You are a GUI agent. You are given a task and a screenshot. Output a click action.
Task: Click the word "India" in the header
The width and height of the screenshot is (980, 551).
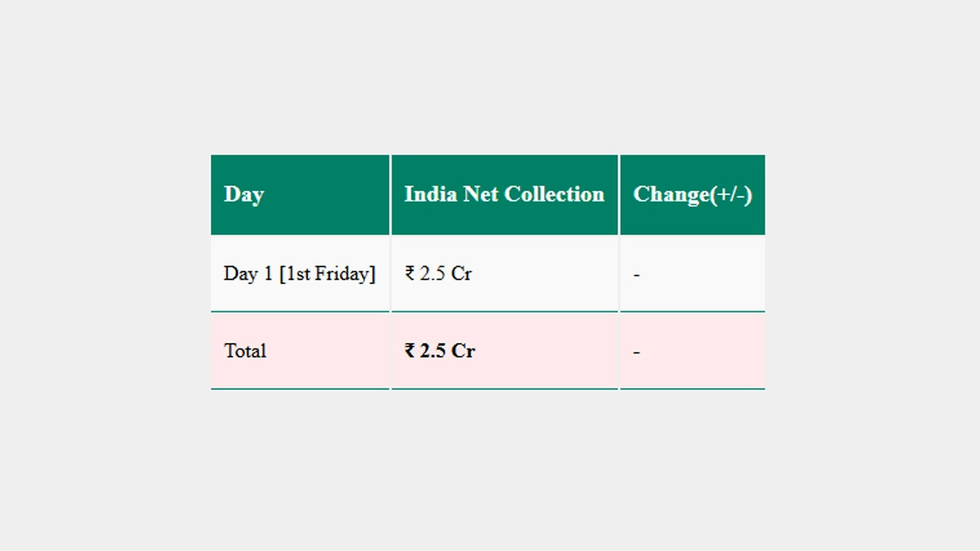[x=430, y=194]
